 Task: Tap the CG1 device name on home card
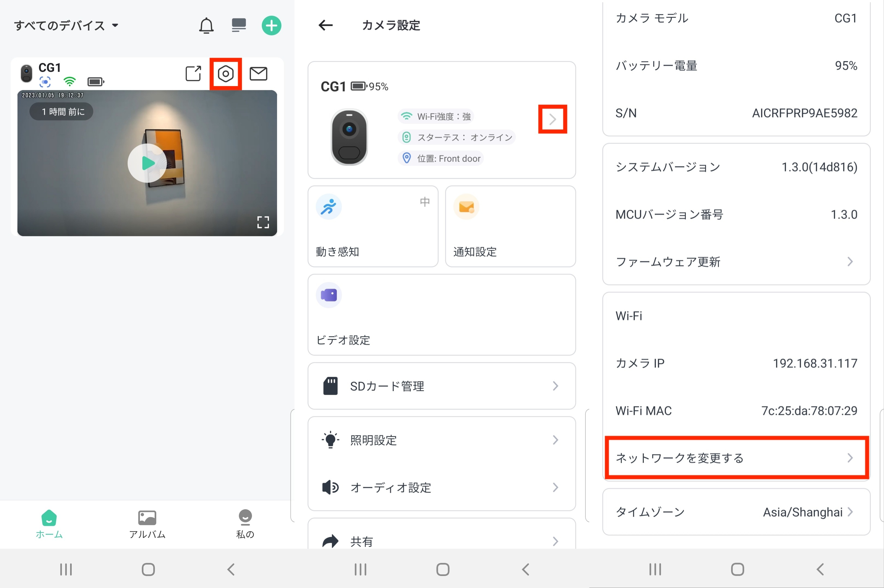coord(50,68)
